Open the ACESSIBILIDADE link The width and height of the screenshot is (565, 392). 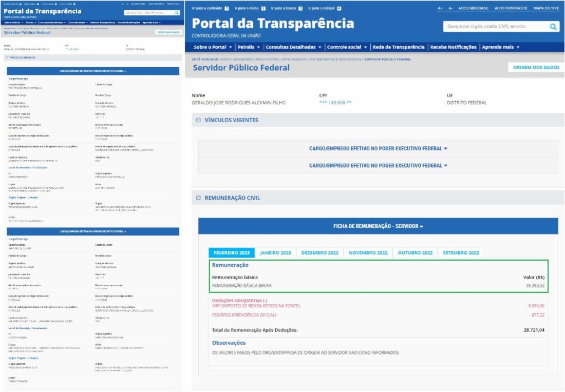coord(473,8)
